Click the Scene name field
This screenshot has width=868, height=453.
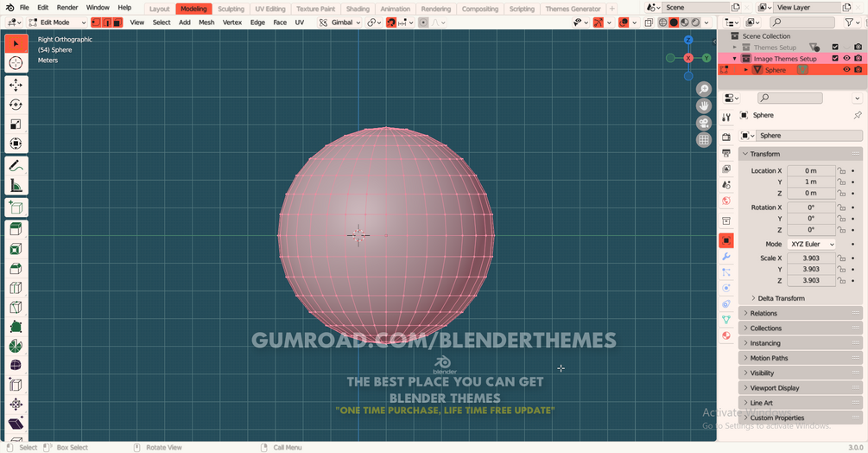(696, 8)
